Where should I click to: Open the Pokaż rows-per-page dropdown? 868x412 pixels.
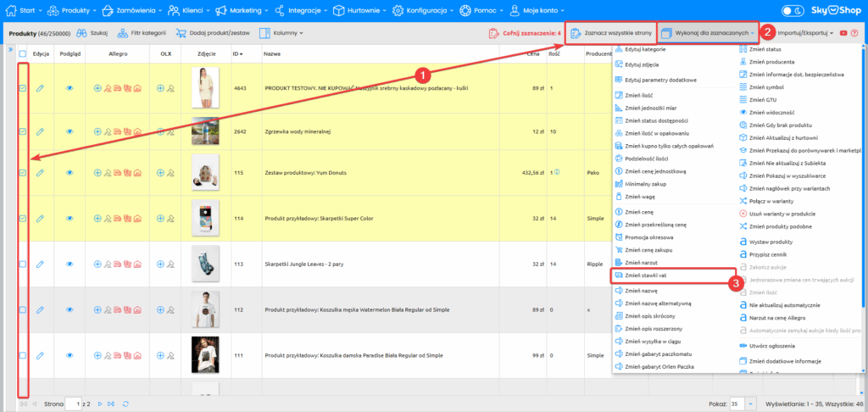pyautogui.click(x=743, y=404)
